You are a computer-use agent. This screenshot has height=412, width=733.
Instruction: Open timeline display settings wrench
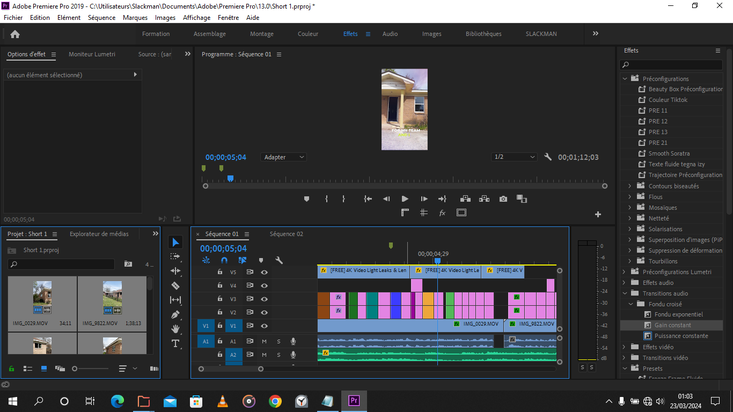click(279, 260)
